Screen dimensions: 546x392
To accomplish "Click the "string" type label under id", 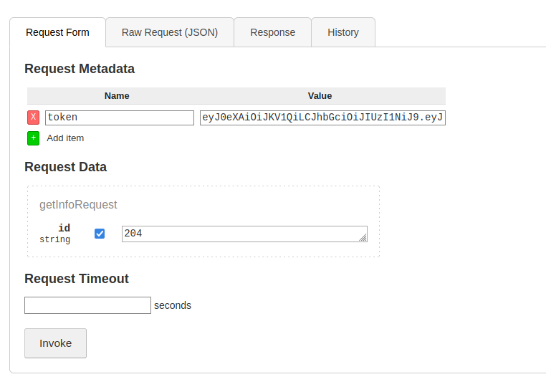I will (x=55, y=239).
